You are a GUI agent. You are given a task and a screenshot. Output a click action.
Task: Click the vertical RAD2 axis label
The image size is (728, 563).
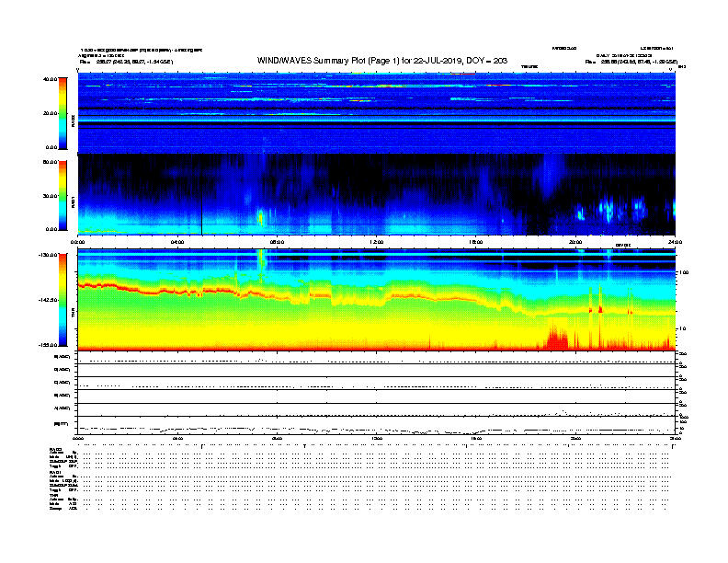tap(73, 121)
